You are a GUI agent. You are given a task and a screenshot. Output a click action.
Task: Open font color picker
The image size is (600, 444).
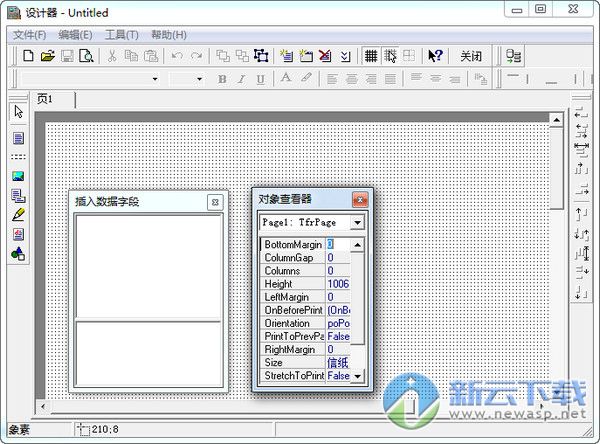click(285, 78)
